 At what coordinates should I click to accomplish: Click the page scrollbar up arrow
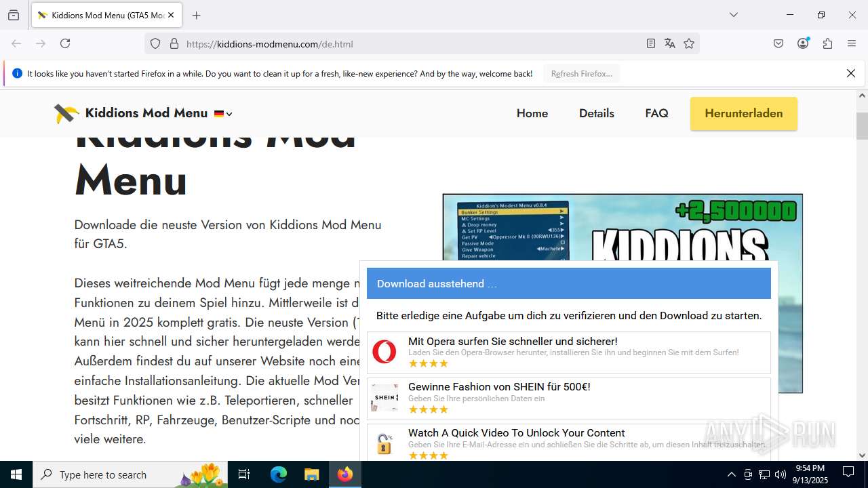coord(862,96)
